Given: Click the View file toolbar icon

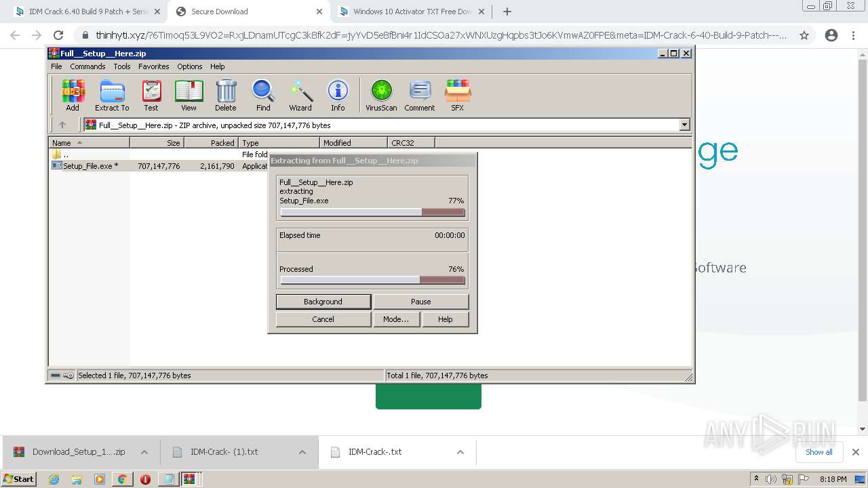Looking at the screenshot, I should pyautogui.click(x=189, y=95).
